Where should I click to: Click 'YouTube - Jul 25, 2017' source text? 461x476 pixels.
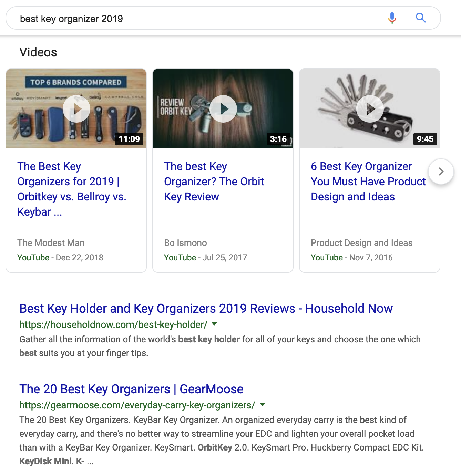[206, 258]
